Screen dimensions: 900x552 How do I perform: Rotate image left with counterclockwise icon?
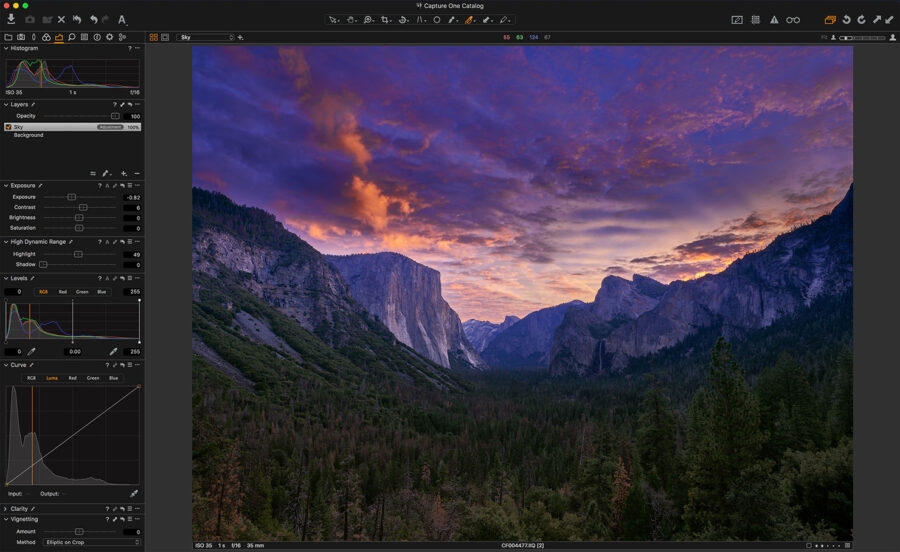click(x=846, y=20)
